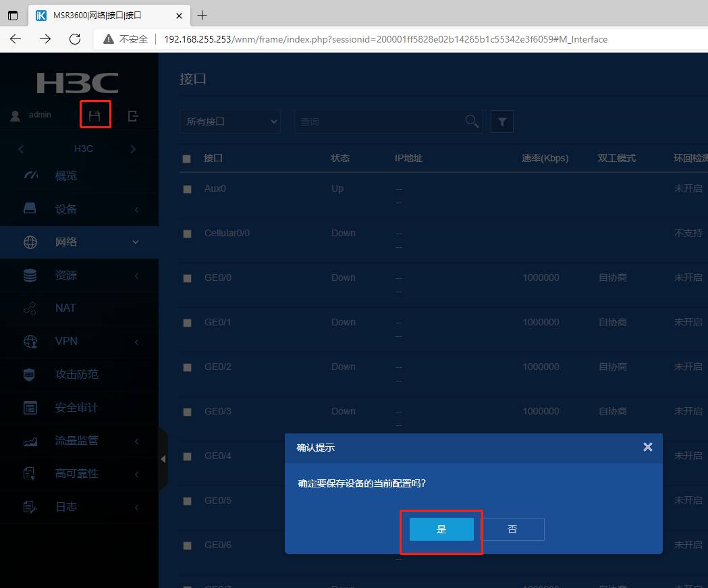Image resolution: width=708 pixels, height=588 pixels.
Task: Check the GE0/2 row checkbox
Action: coord(187,368)
